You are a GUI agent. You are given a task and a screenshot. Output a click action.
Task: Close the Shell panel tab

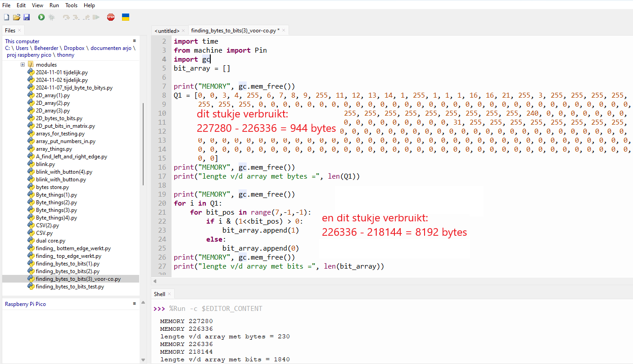tap(170, 294)
